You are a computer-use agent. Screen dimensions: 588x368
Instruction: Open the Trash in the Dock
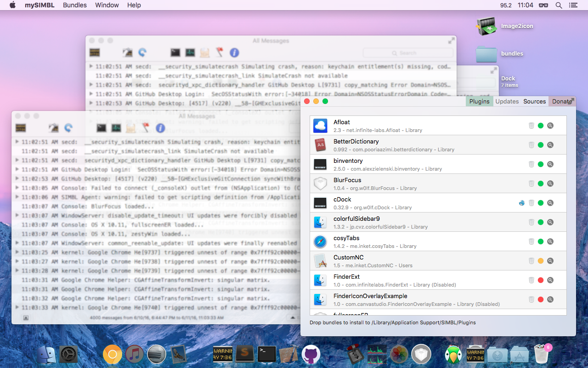pyautogui.click(x=543, y=354)
